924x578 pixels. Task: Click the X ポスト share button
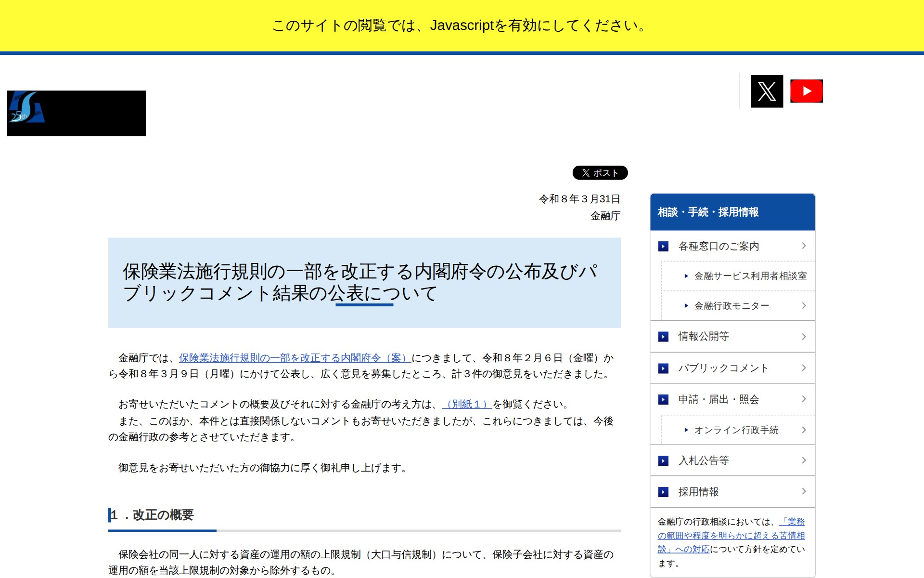click(x=600, y=173)
